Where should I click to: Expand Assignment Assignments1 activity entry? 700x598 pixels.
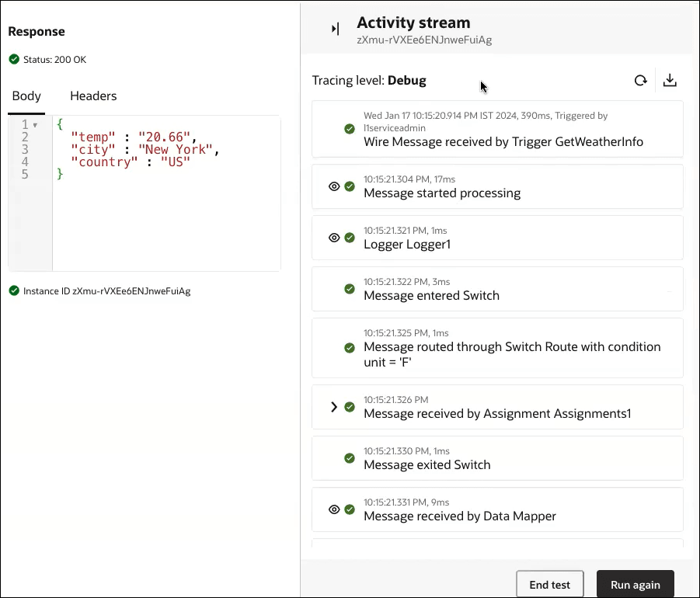(334, 407)
